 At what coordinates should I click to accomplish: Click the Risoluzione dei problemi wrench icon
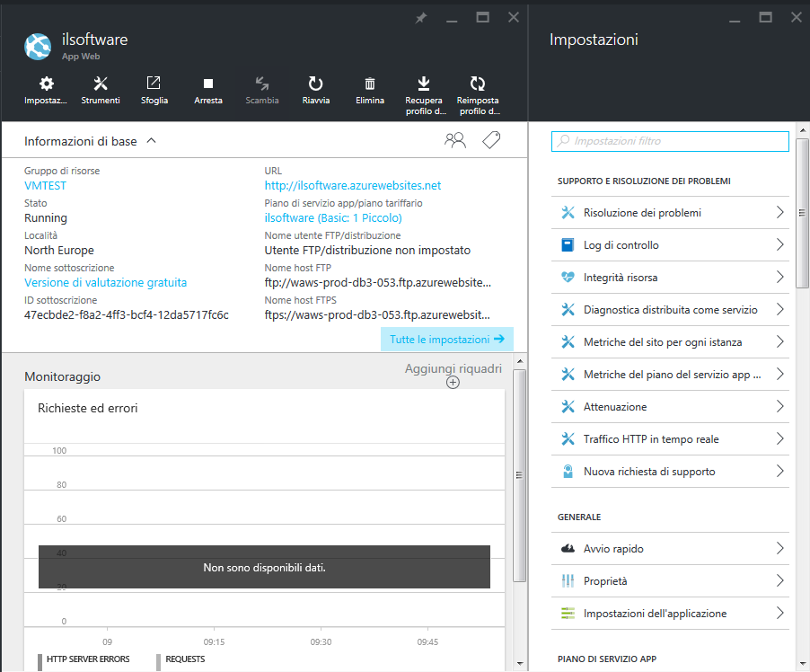point(568,212)
